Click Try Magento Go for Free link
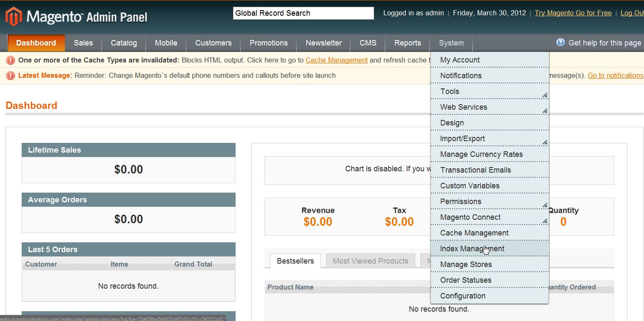 (573, 13)
